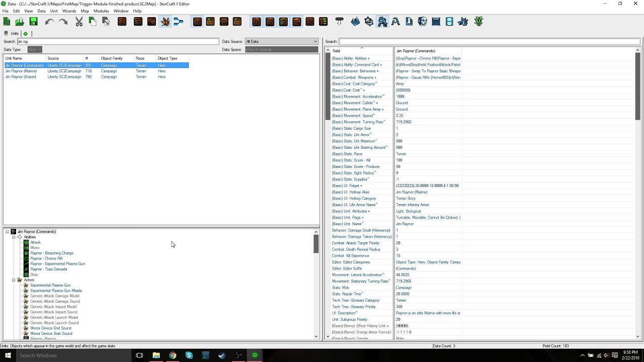
Task: Click the blue tree-structure toolbar icon
Action: 178,22
